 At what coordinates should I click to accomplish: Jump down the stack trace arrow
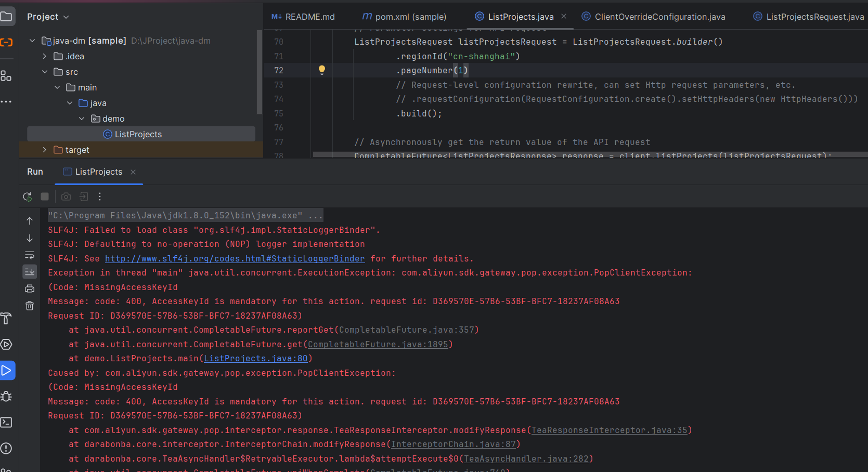point(30,238)
